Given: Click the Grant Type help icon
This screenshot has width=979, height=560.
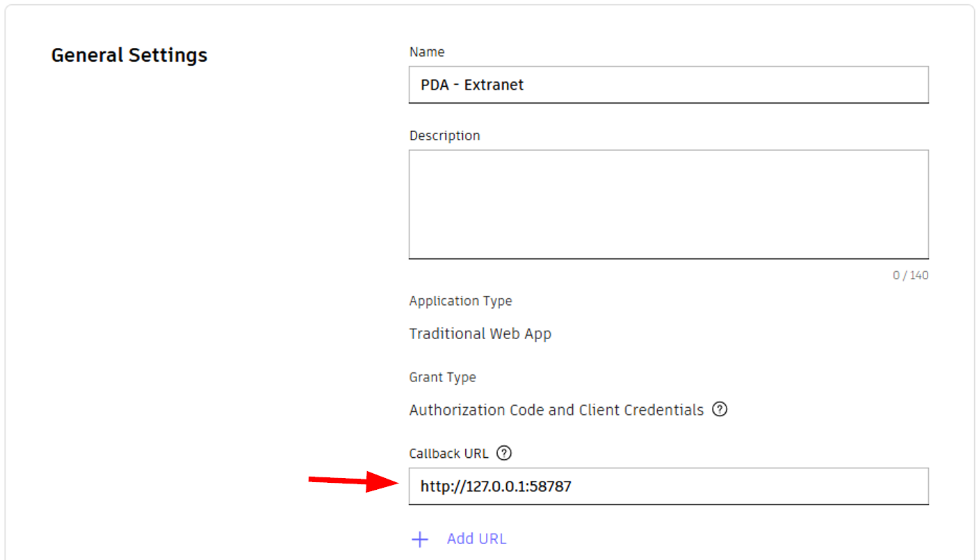Looking at the screenshot, I should (720, 409).
